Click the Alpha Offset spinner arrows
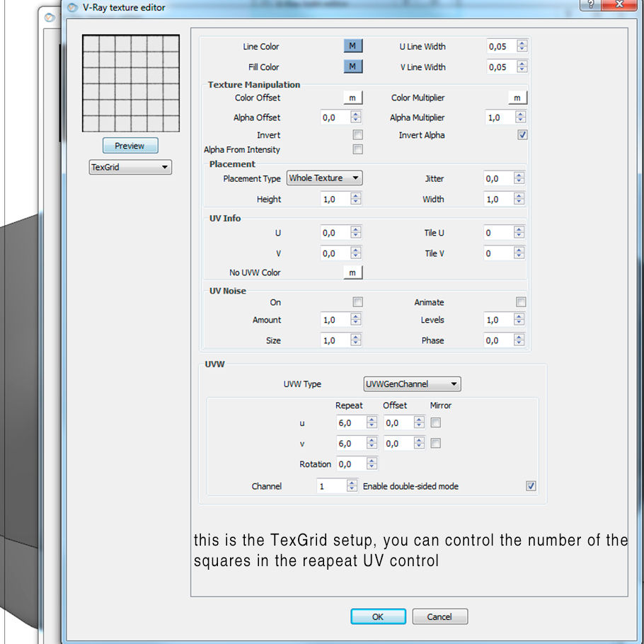The image size is (644, 644). coord(356,117)
